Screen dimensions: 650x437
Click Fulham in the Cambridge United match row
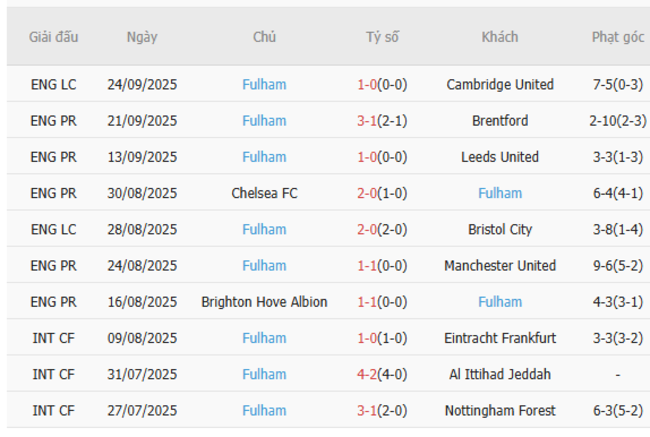coord(264,85)
